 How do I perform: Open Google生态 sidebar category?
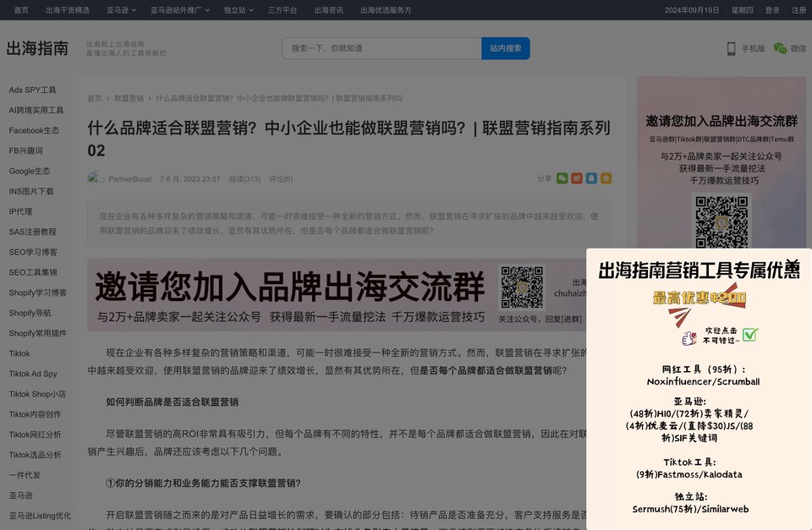(29, 171)
